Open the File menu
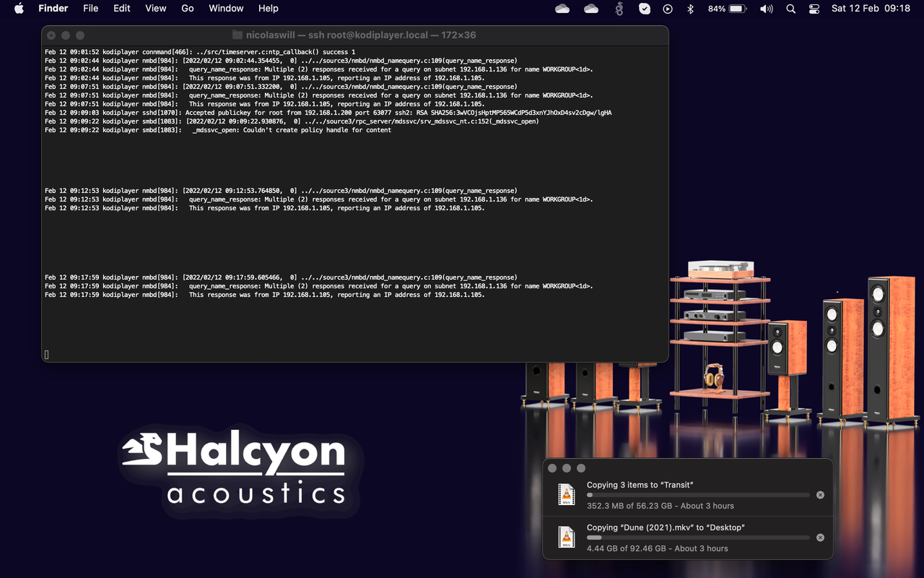This screenshot has width=924, height=578. pos(90,9)
